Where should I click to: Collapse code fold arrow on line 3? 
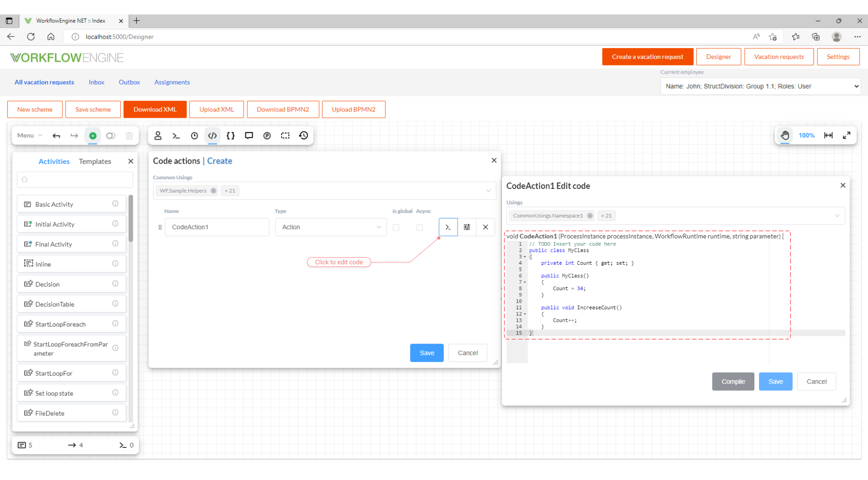click(x=525, y=257)
